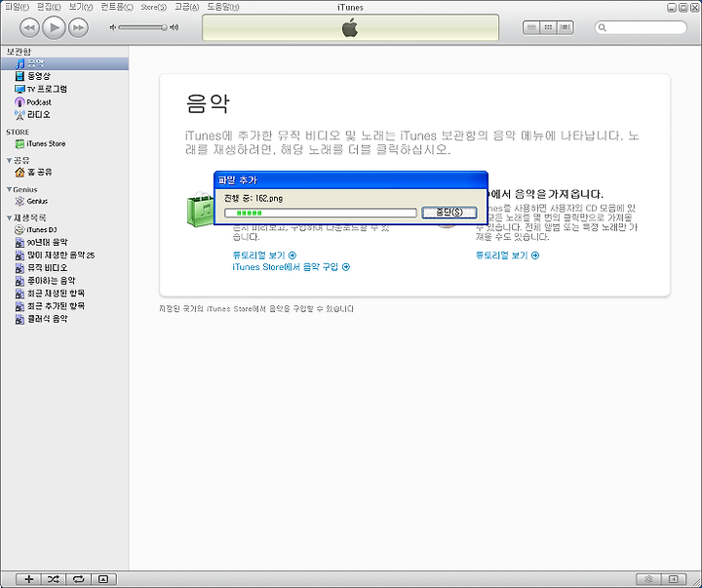
Task: Open the Store menu
Action: 154,7
